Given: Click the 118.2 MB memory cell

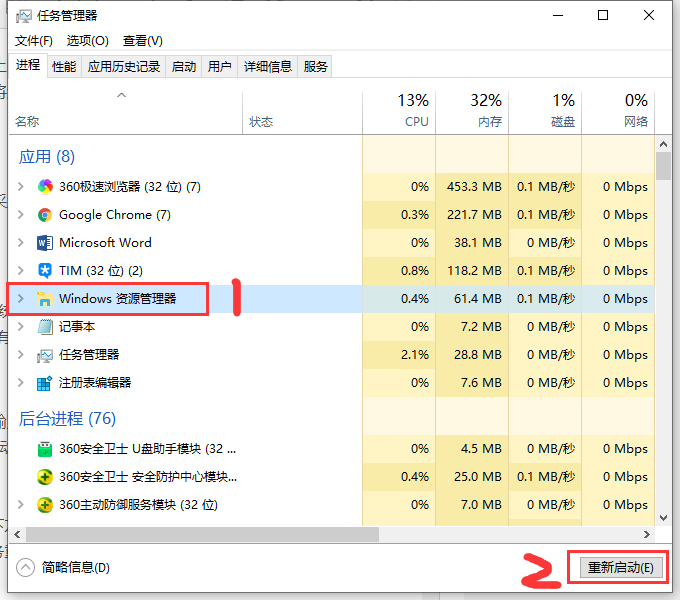Looking at the screenshot, I should (x=472, y=271).
